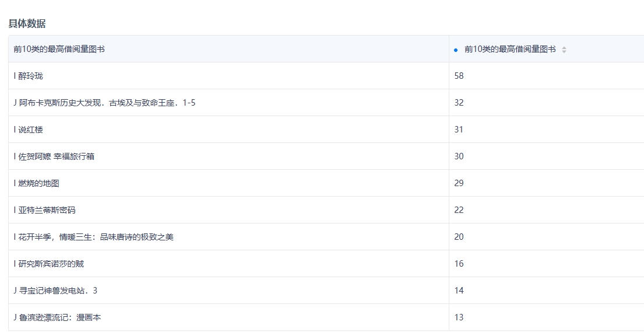
Task: Click the value 20 cell
Action: click(546, 236)
